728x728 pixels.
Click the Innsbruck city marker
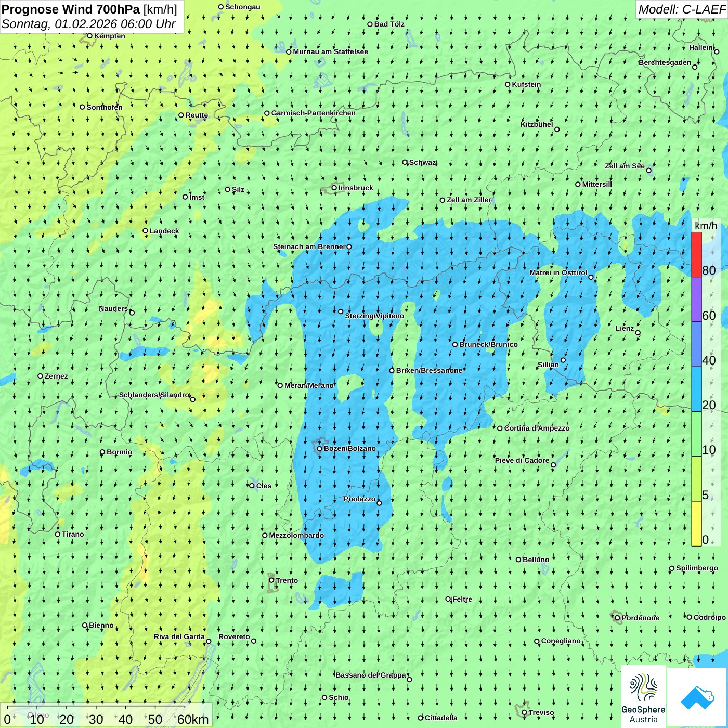[334, 188]
